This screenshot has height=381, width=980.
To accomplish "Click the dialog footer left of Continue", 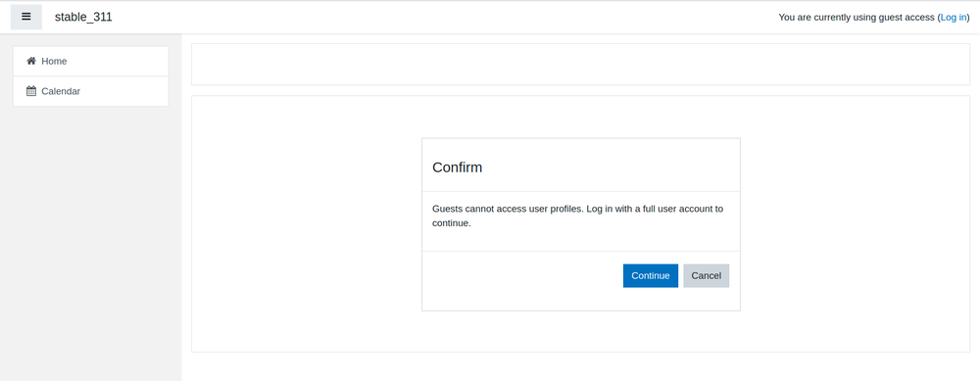I will (x=522, y=275).
